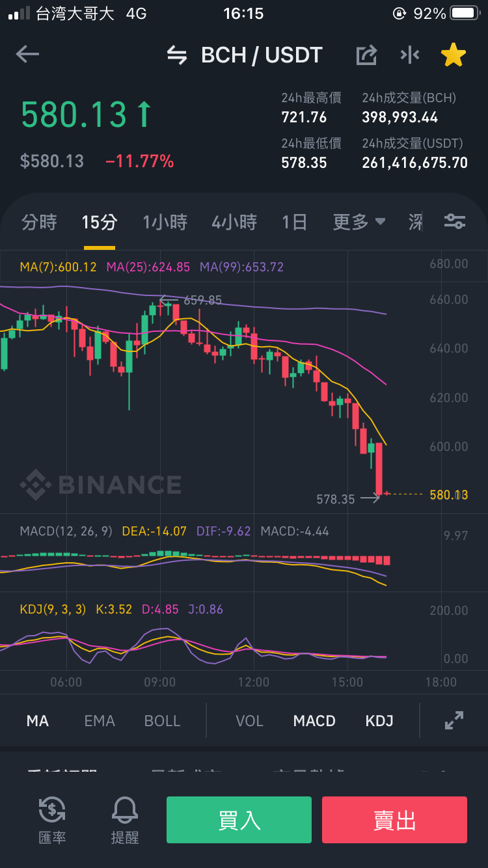Screen dimensions: 488x868
Task: Select the 4小時 timeframe tab
Action: click(x=234, y=223)
